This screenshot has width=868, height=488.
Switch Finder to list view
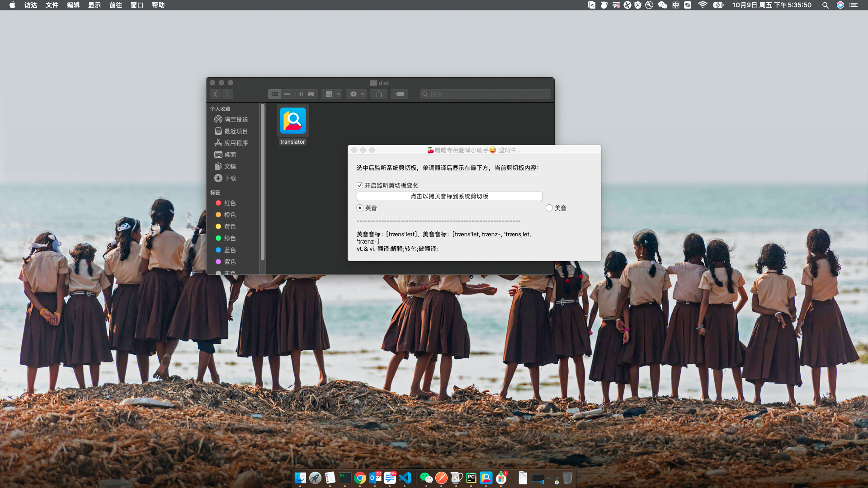287,94
